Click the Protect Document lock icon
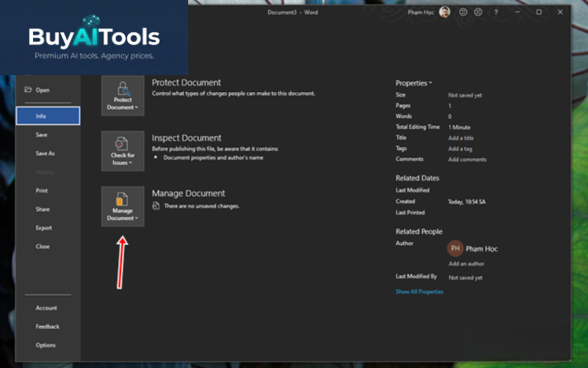Screen dimensions: 588x368 pyautogui.click(x=123, y=90)
